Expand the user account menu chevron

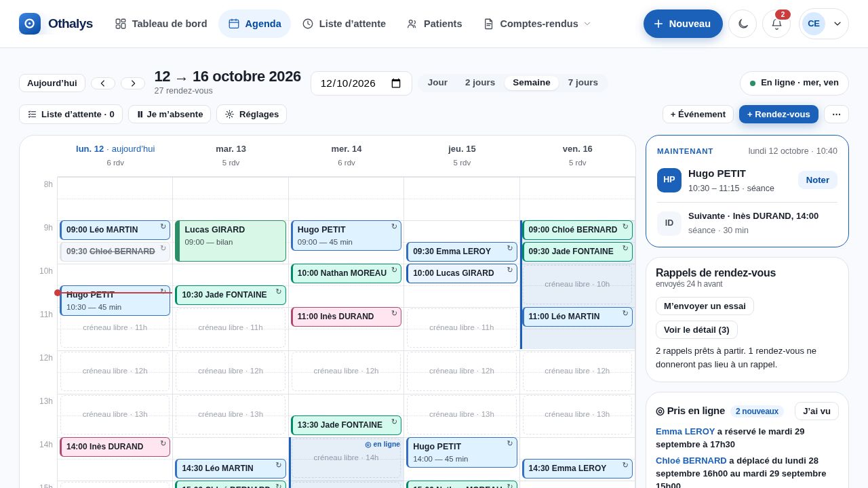(837, 24)
